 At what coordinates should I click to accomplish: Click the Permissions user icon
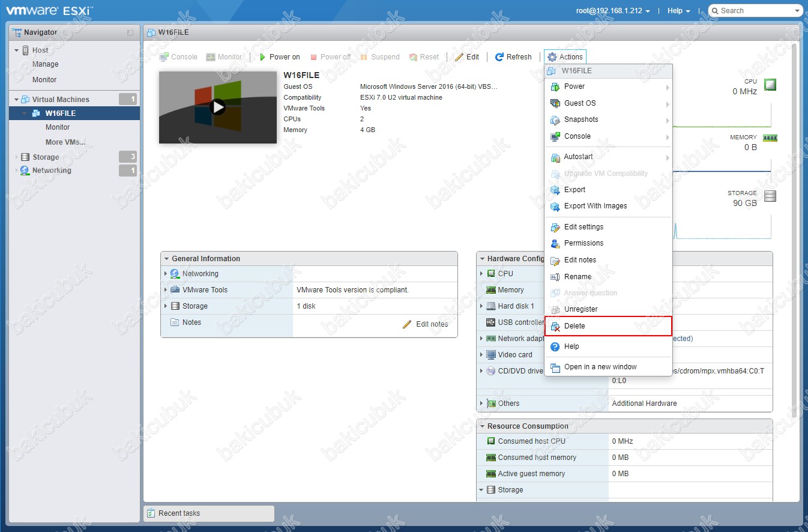(555, 243)
